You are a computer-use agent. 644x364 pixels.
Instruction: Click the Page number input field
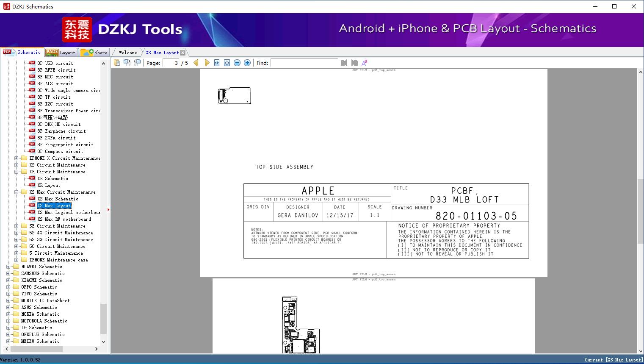(x=171, y=63)
